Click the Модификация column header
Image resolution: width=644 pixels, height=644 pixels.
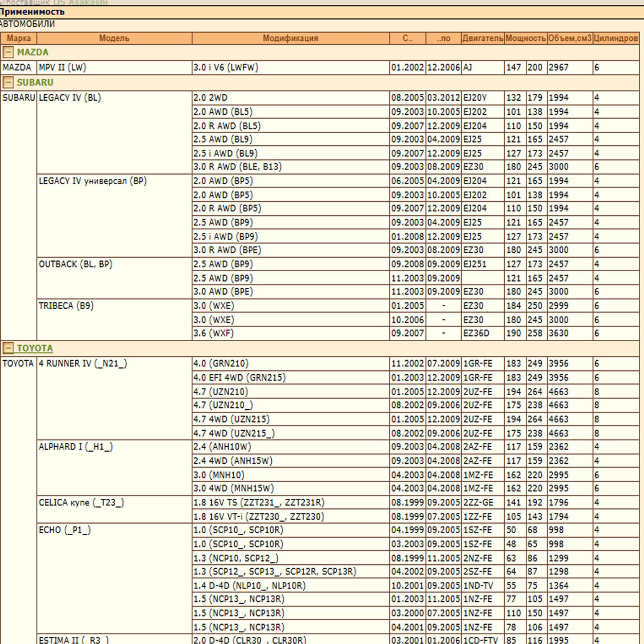pos(290,38)
